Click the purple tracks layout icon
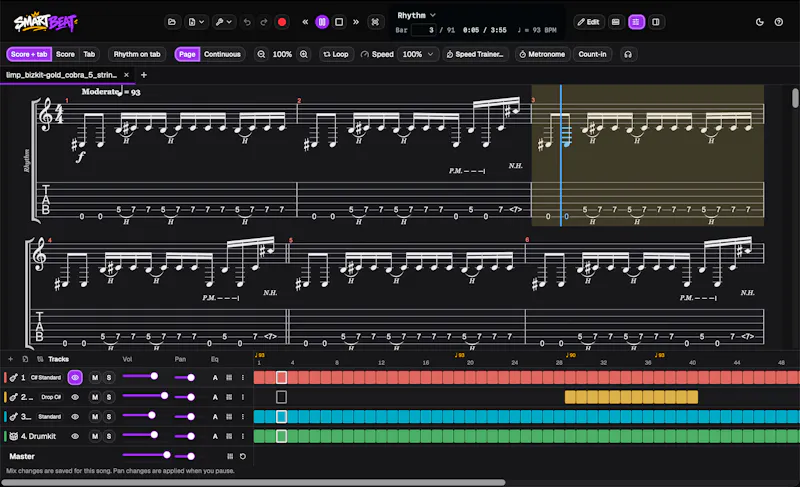800x487 pixels. [636, 22]
